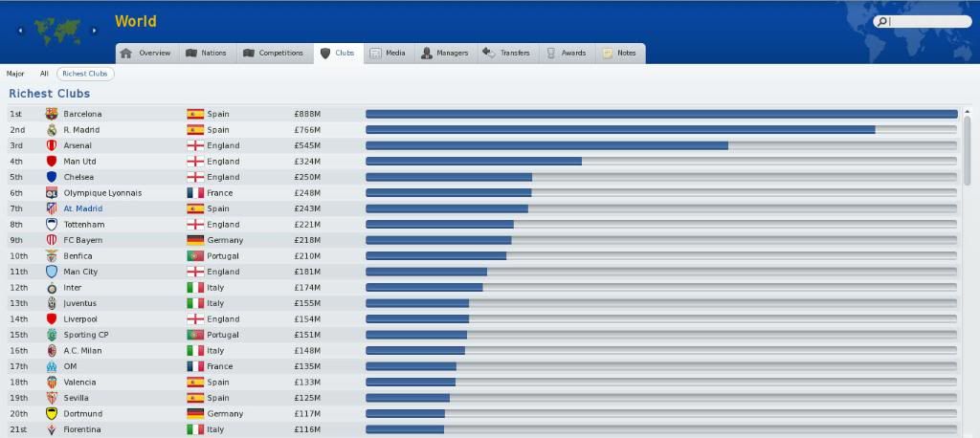This screenshot has width=980, height=438.
Task: Click the Benfica club crest
Action: point(52,256)
